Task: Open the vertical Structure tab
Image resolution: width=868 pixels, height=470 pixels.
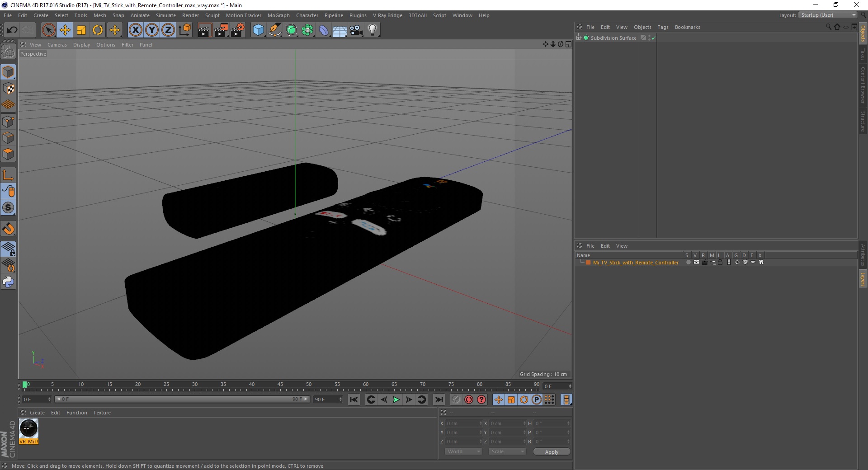Action: click(863, 122)
